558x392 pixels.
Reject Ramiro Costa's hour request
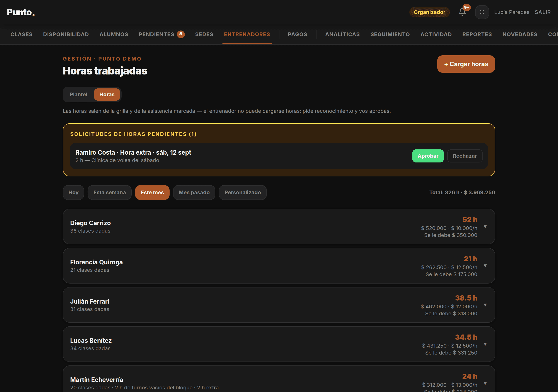click(x=465, y=156)
